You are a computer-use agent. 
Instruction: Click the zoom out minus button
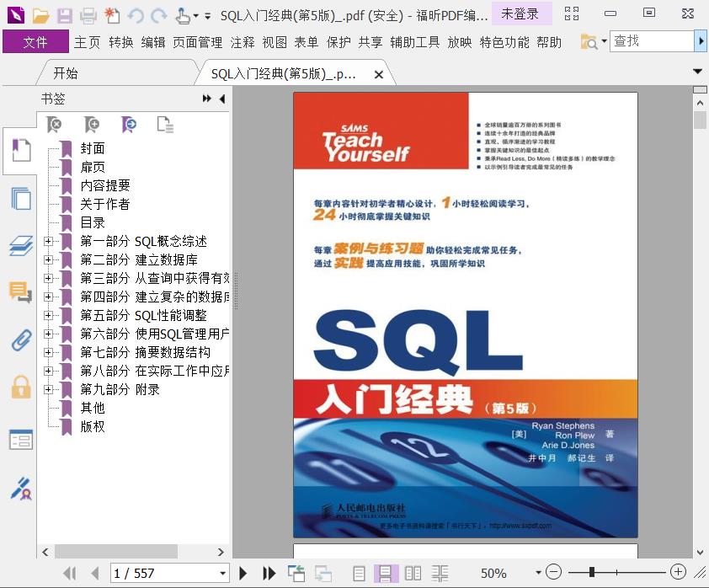click(553, 572)
